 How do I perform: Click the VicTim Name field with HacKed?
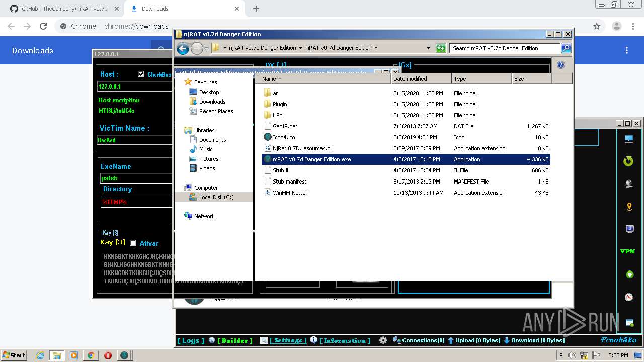coord(135,140)
